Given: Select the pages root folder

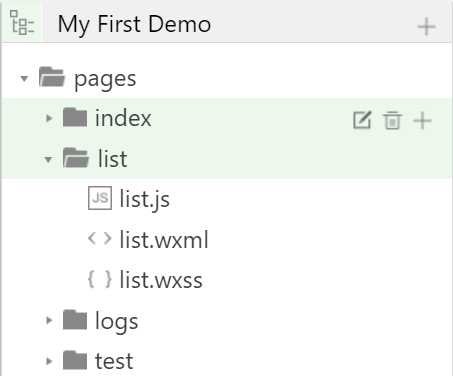Looking at the screenshot, I should click(105, 79).
